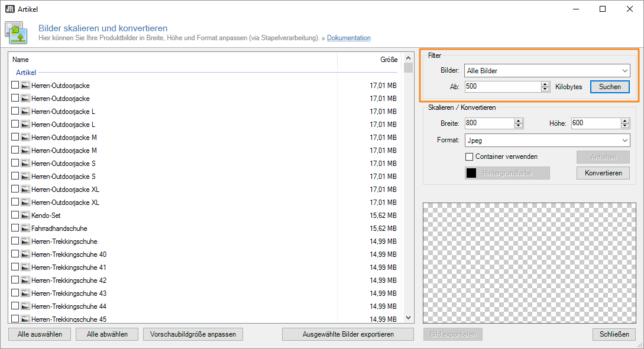The height and width of the screenshot is (349, 644).
Task: Deselect everything via Alle abwählen
Action: click(106, 334)
